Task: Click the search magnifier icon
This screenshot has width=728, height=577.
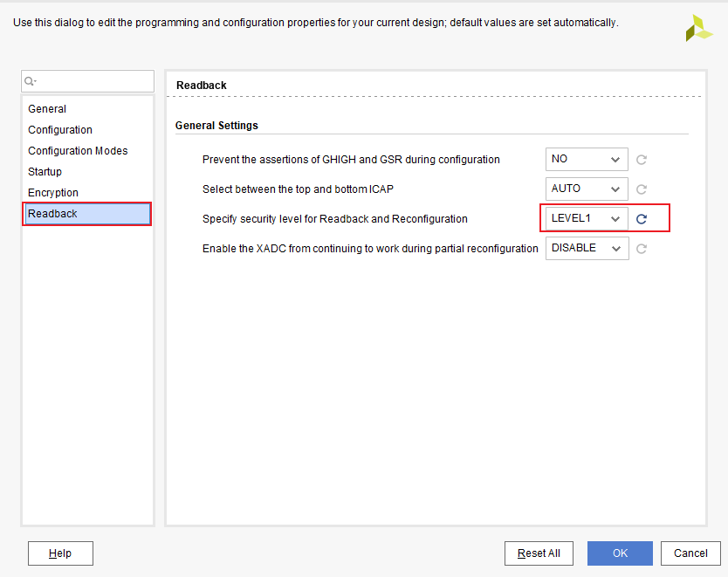Action: click(30, 81)
